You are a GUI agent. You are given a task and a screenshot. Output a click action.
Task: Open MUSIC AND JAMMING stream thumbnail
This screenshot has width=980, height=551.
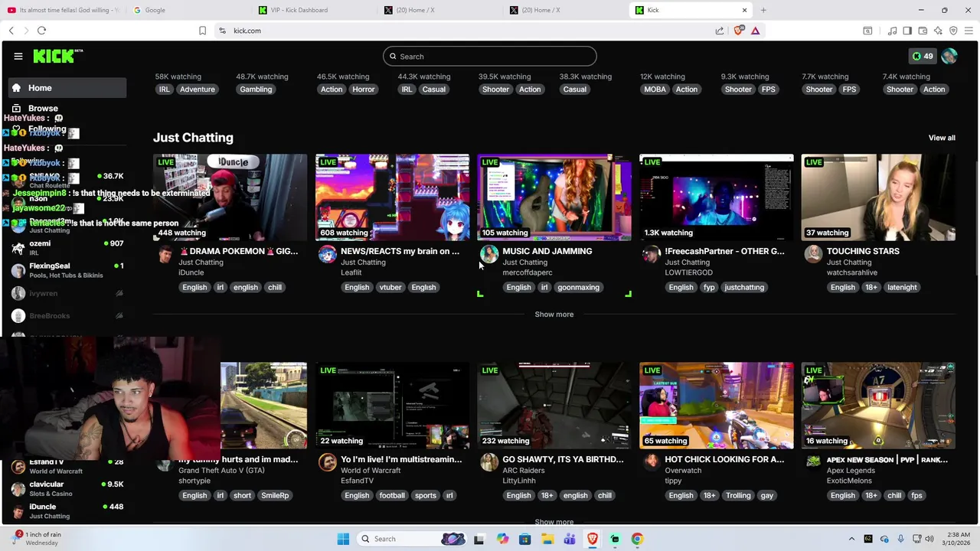pyautogui.click(x=554, y=197)
